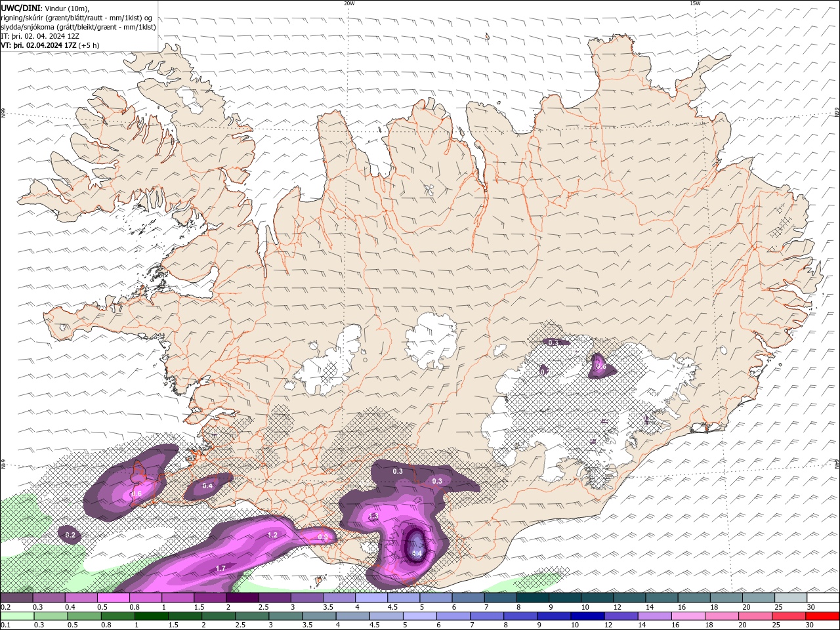Click the 0.2 value offshore southwest
This screenshot has height=630, width=840.
point(70,535)
